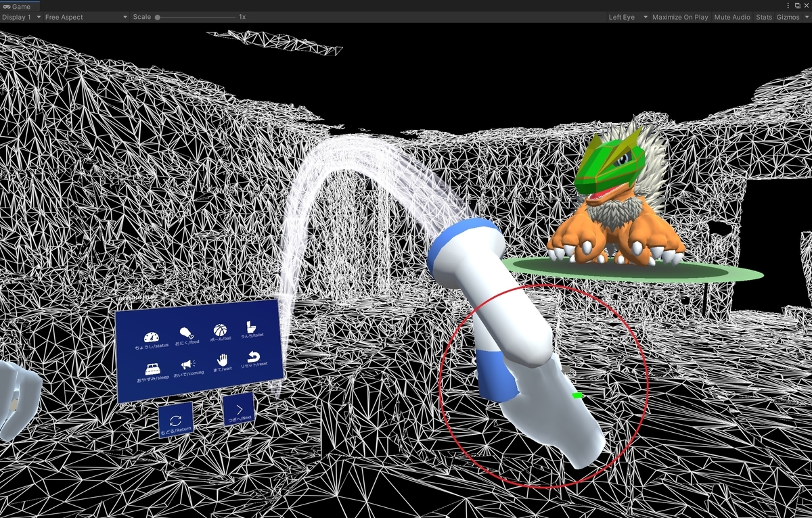Click the Next chevron button
This screenshot has width=812, height=518.
click(x=240, y=410)
